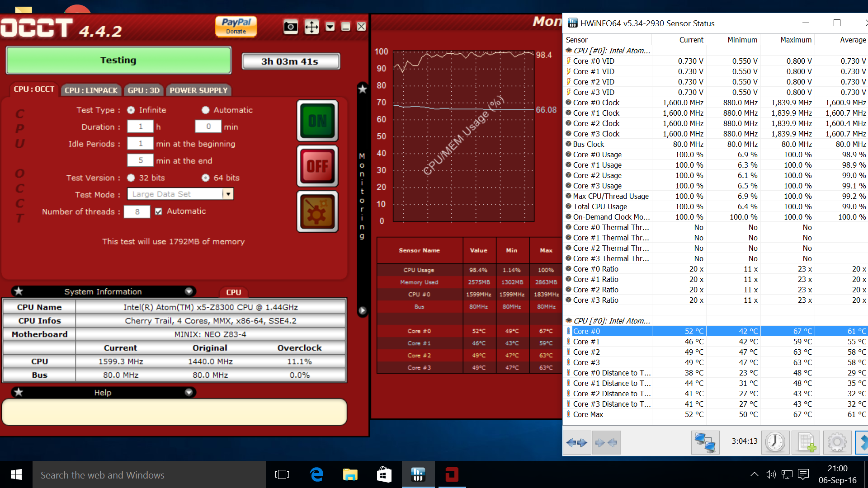
Task: Click the red OFF stop button
Action: [317, 166]
